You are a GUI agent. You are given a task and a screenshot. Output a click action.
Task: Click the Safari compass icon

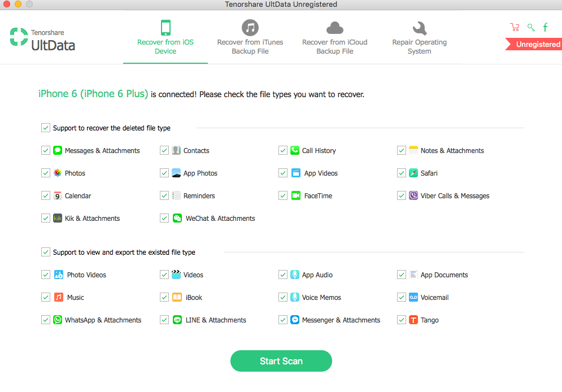click(413, 173)
